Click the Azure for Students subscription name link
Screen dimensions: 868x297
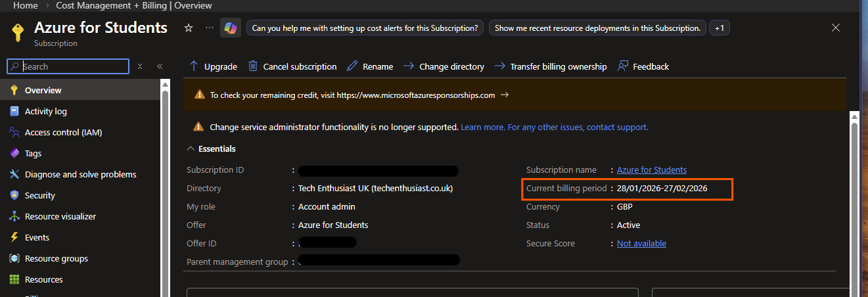tap(651, 170)
